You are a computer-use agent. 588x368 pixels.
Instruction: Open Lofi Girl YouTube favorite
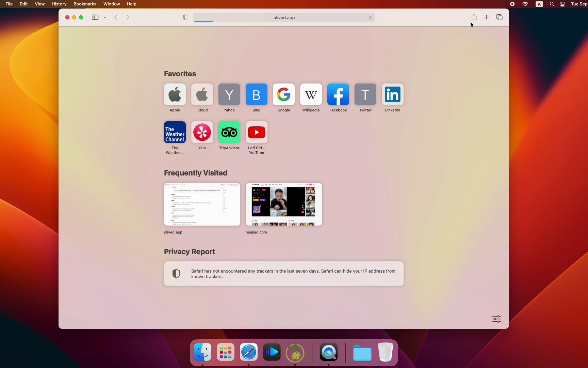[x=257, y=132]
